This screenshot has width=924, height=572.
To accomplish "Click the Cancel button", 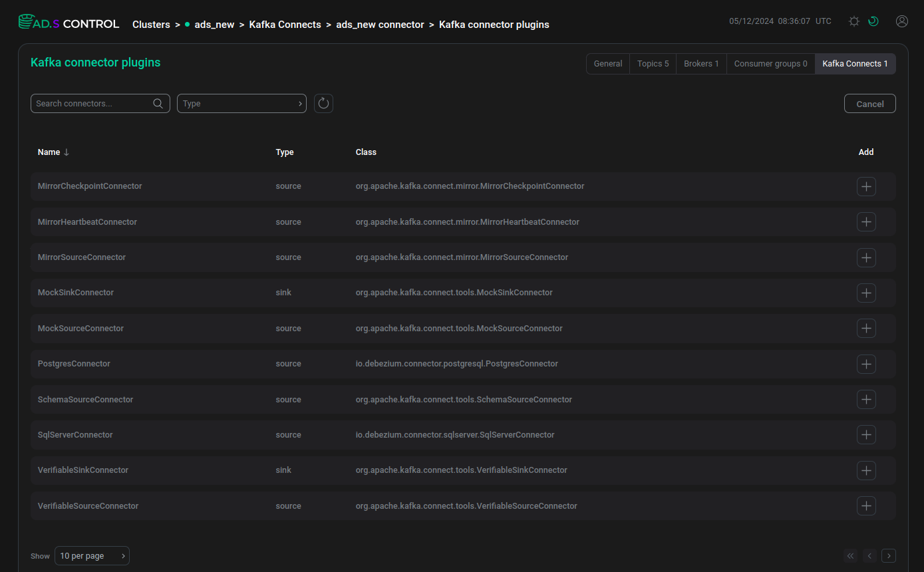I will pos(870,104).
